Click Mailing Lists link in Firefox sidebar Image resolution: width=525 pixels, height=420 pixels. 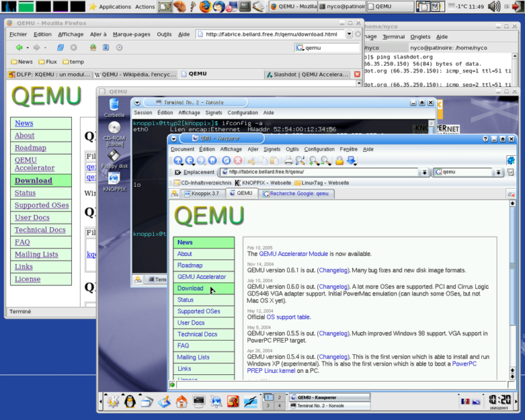click(36, 254)
